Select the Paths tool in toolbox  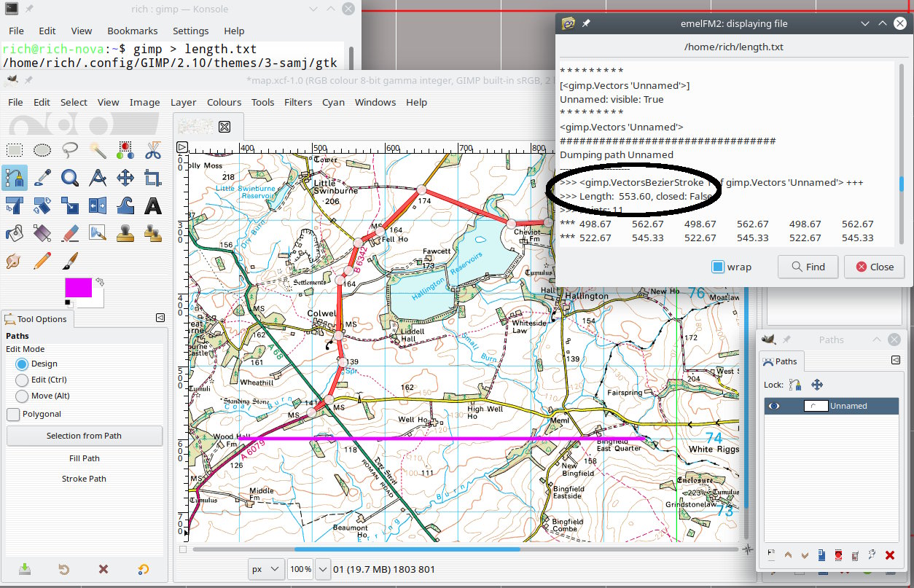coord(15,178)
